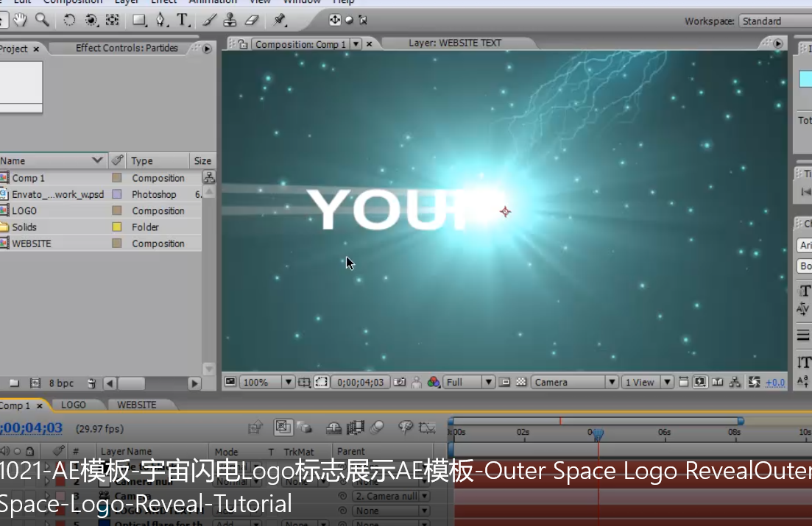The height and width of the screenshot is (526, 812).
Task: Switch to the WEBSITE timeline tab
Action: click(x=137, y=405)
